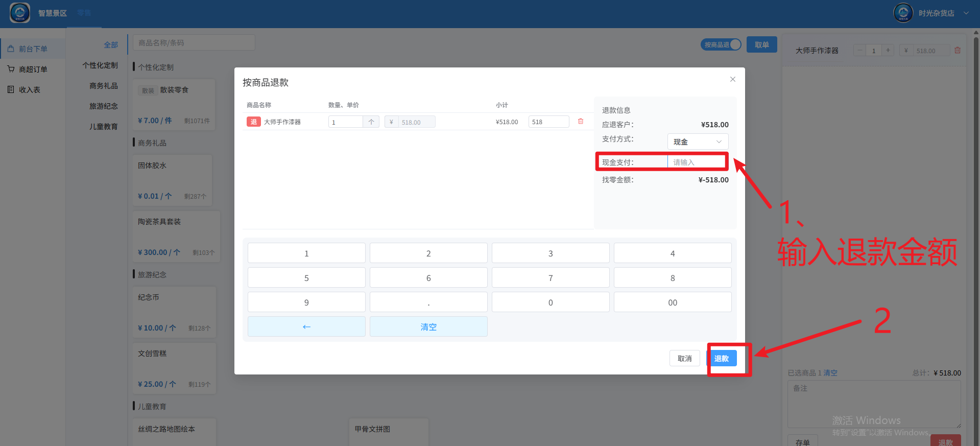Screen dimensions: 980x446
Task: Tap keypad digit 7
Action: (551, 277)
